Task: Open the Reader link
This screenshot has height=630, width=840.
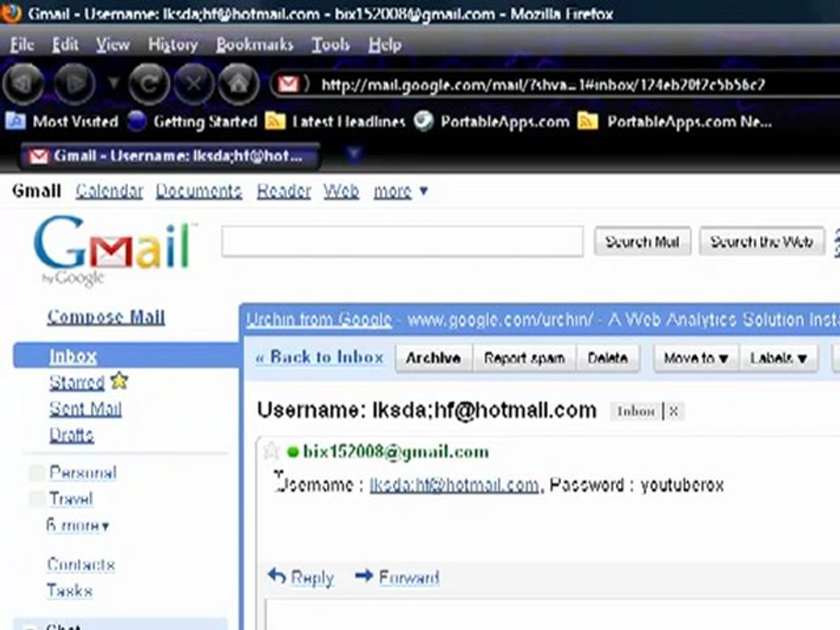Action: tap(283, 191)
